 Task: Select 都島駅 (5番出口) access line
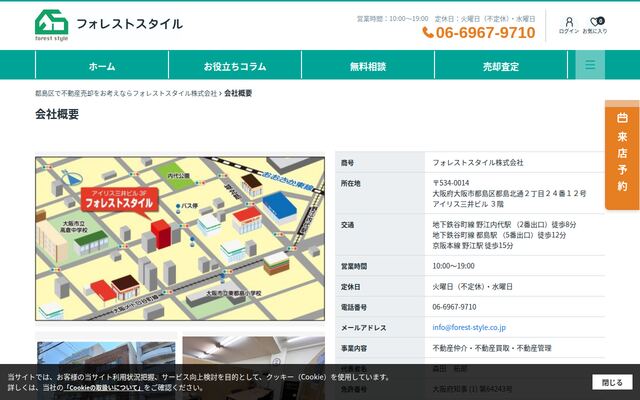(x=499, y=235)
